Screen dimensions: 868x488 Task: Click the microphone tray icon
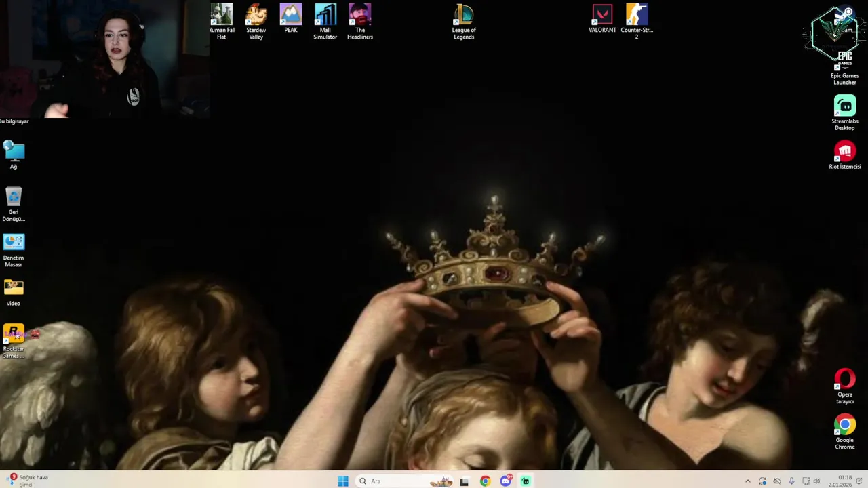791,481
